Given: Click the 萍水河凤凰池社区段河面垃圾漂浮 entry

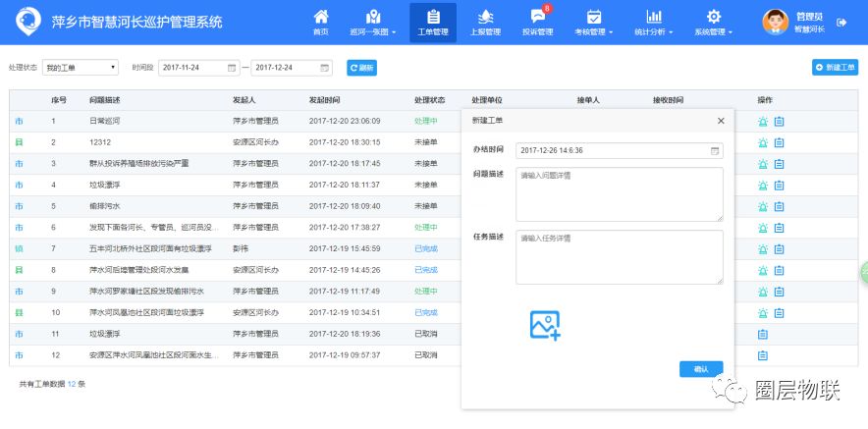Looking at the screenshot, I should pyautogui.click(x=146, y=313).
